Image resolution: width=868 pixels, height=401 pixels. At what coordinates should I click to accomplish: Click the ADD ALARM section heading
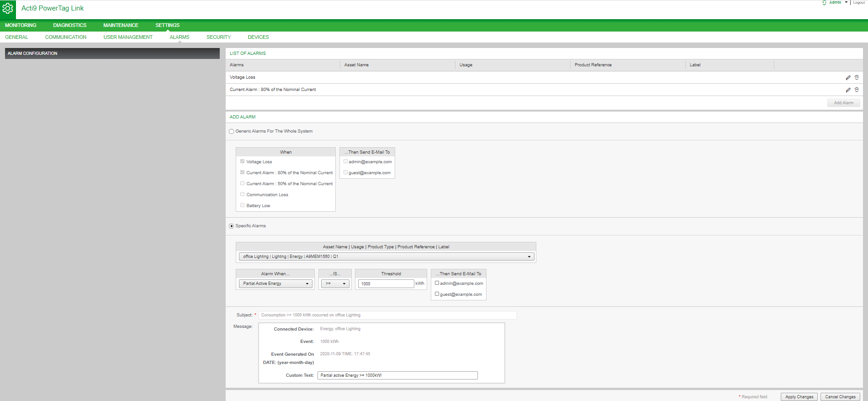click(x=243, y=117)
